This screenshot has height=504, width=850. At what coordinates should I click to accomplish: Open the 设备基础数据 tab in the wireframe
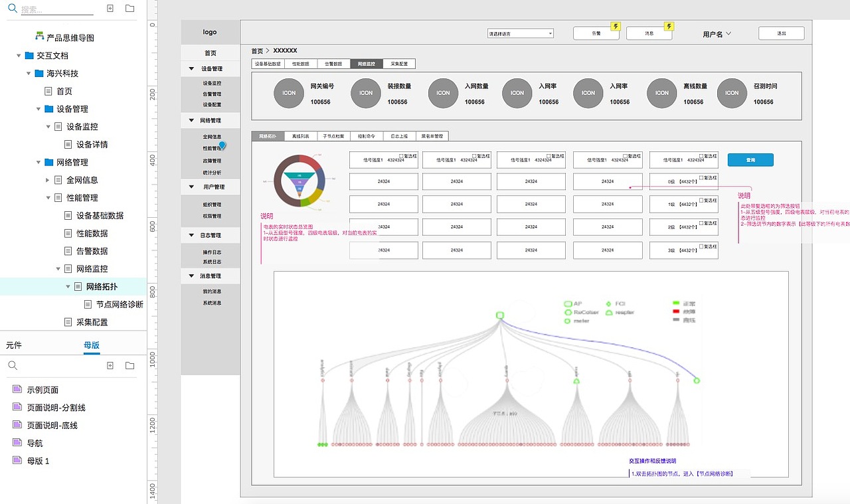click(268, 64)
